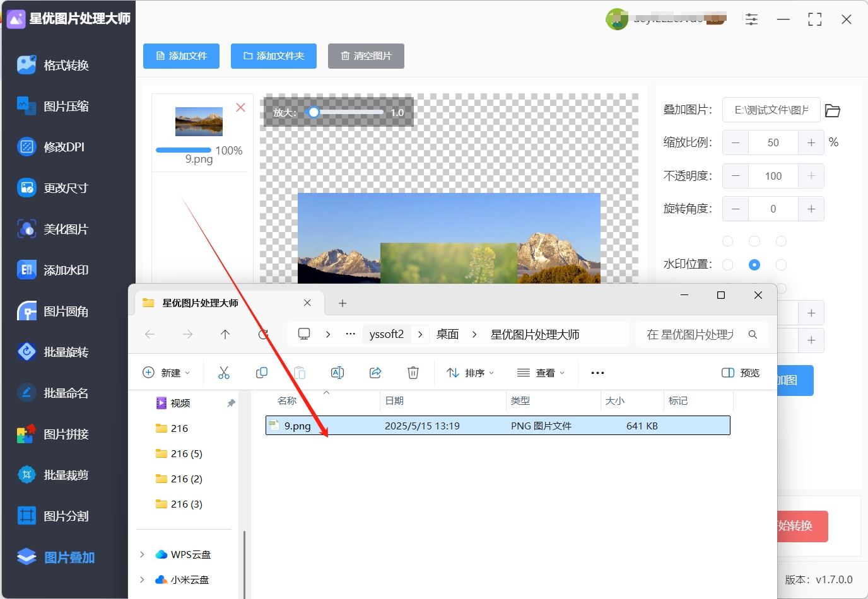The image size is (868, 599).
Task: Open 查看 view dropdown
Action: 541,373
